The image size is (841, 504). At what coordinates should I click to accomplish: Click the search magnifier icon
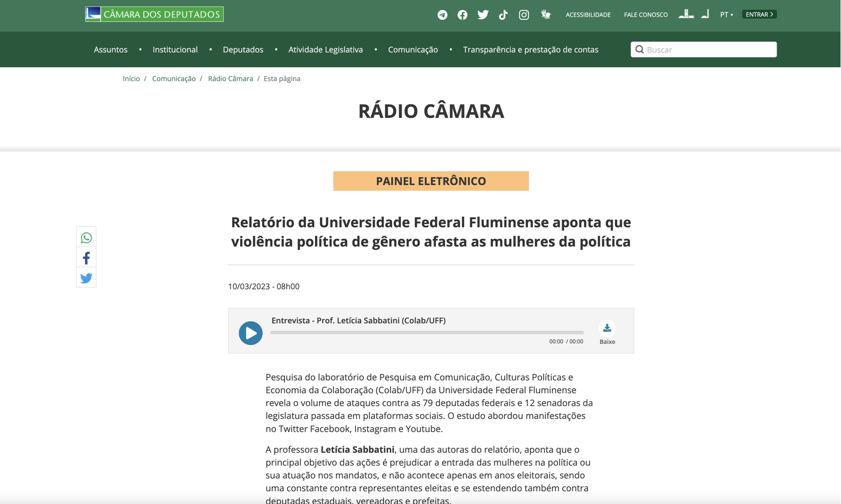(640, 49)
